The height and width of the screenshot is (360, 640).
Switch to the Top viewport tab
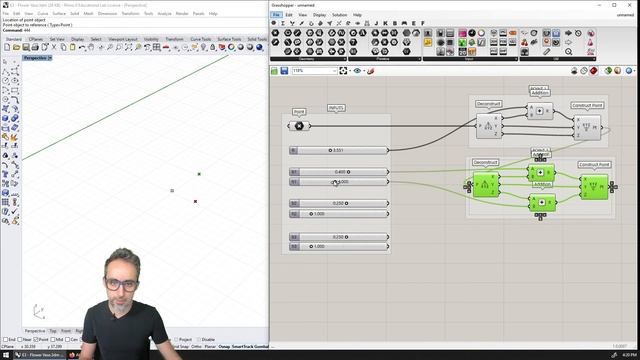[53, 331]
